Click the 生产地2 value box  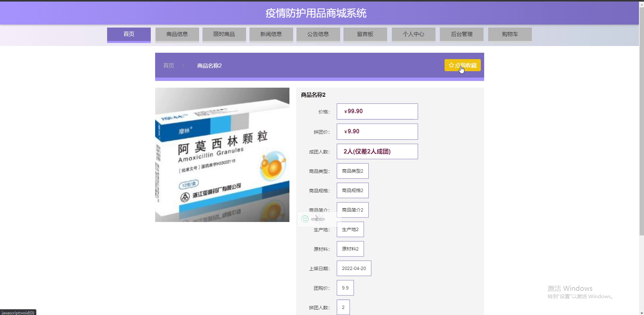[350, 229]
